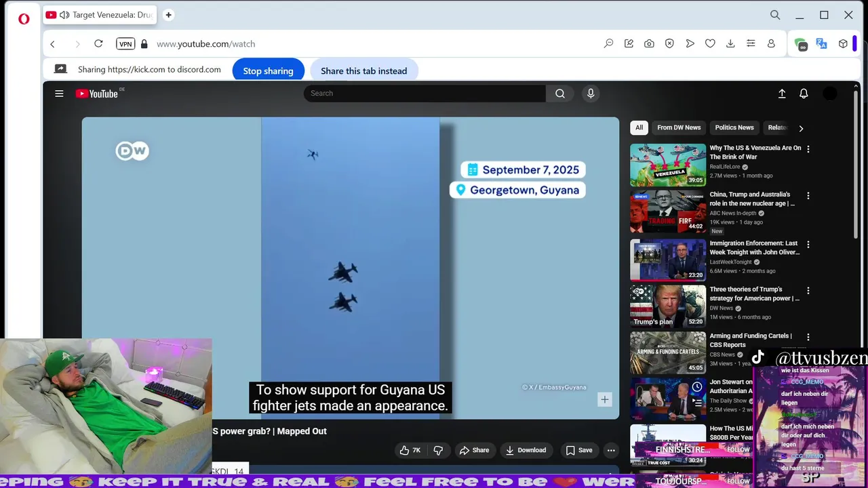Go back with browser back arrow

(52, 44)
